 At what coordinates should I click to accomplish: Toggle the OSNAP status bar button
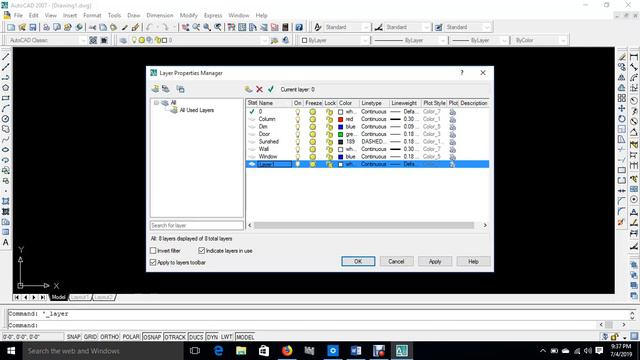point(152,337)
